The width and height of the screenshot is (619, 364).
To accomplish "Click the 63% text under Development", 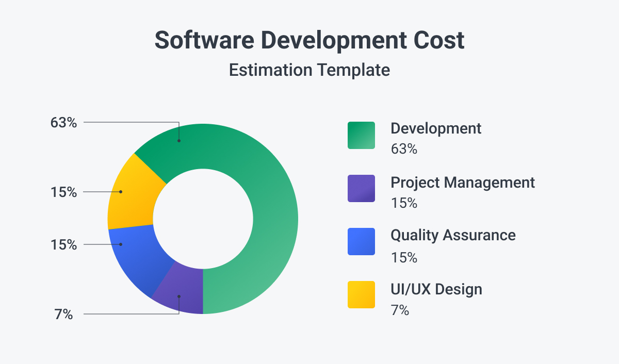I will [x=403, y=150].
